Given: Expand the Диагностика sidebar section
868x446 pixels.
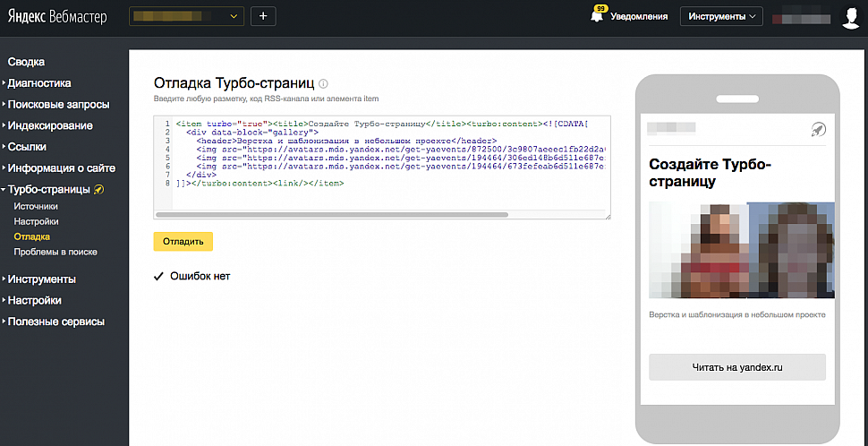Looking at the screenshot, I should pyautogui.click(x=38, y=83).
